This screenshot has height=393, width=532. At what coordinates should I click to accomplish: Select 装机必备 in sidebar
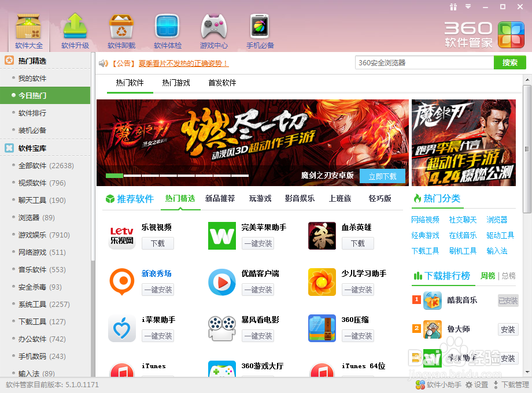coord(45,130)
